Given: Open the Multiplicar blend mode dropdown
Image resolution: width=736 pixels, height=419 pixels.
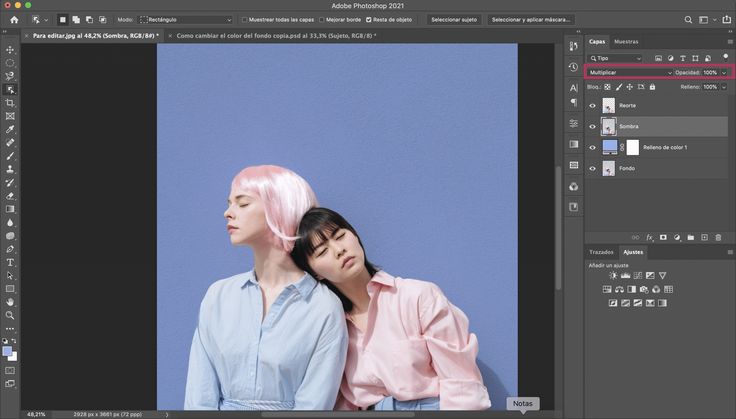Looking at the screenshot, I should coord(630,73).
